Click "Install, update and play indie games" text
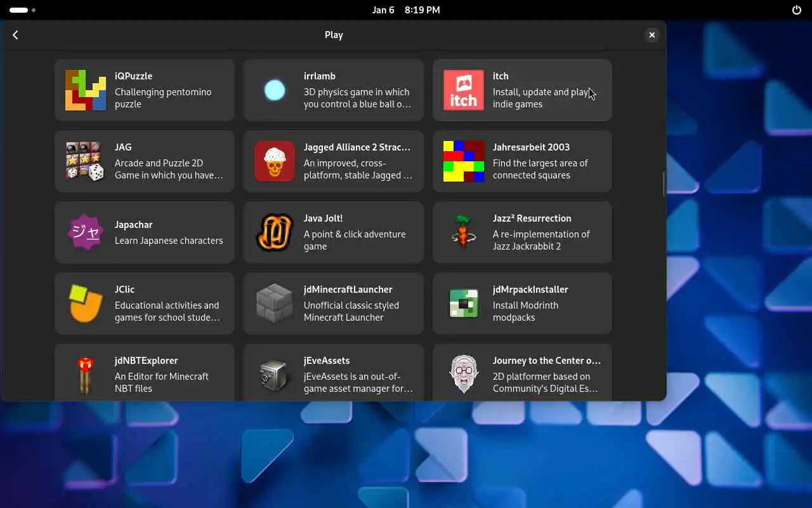Viewport: 812px width, 508px height. (542, 98)
